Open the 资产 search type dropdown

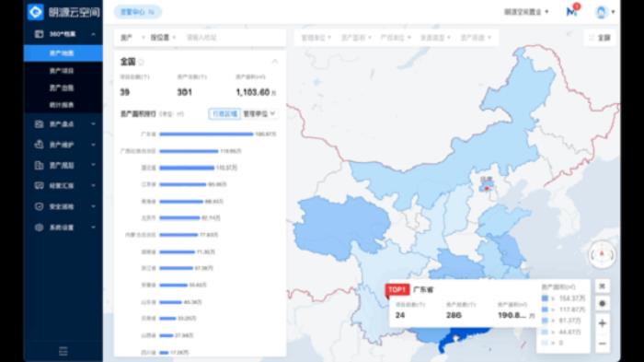[132, 38]
